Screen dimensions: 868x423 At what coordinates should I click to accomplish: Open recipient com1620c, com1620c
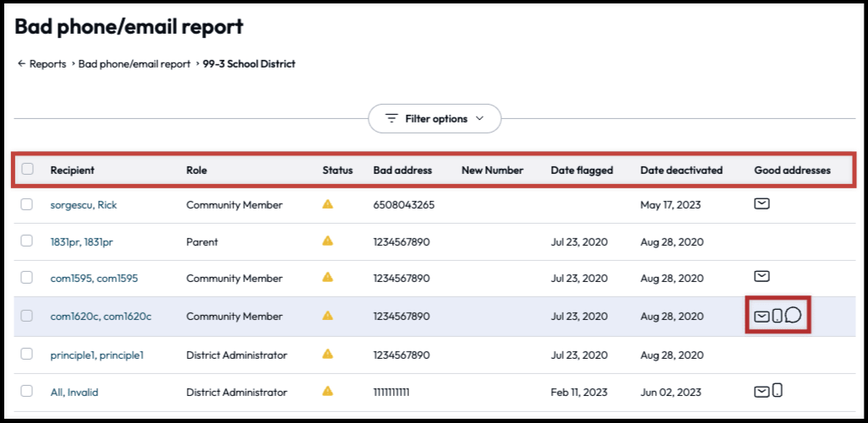tap(101, 317)
